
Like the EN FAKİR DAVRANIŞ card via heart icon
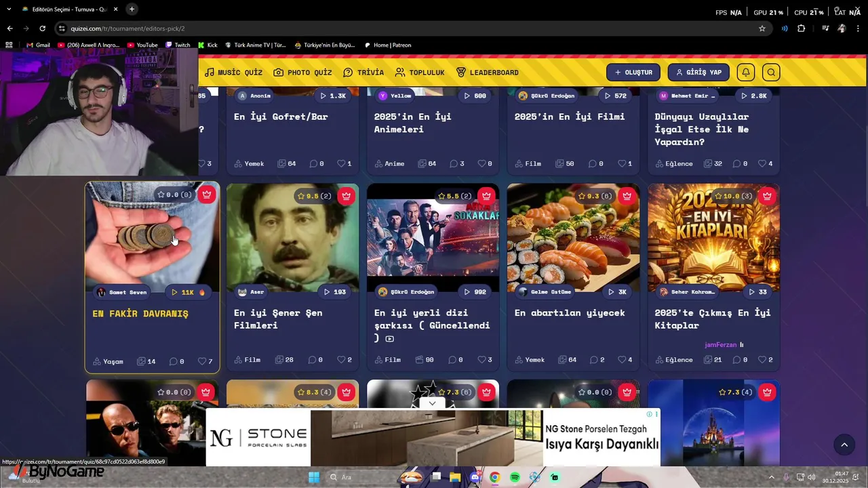click(x=201, y=361)
